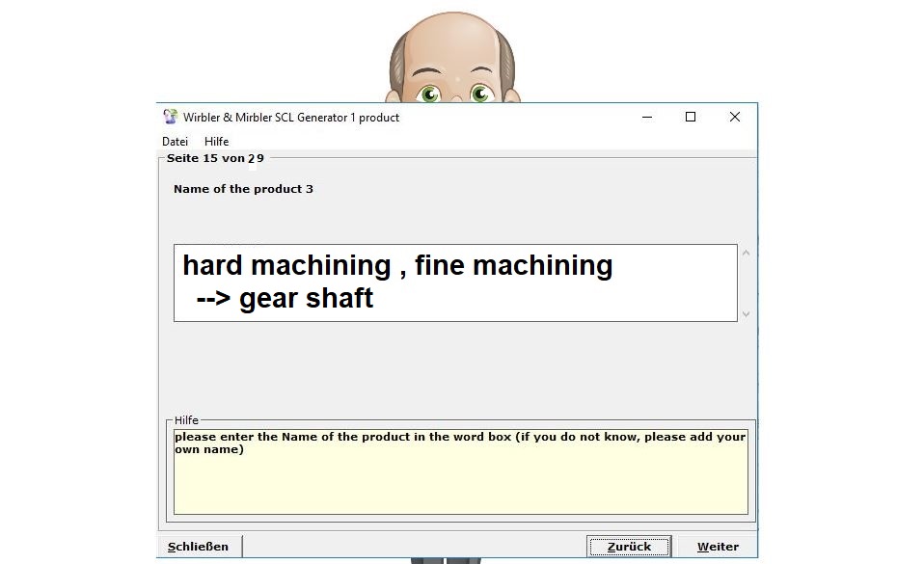This screenshot has width=924, height=564.
Task: Click the cartoon character's right green eye
Action: (x=480, y=94)
